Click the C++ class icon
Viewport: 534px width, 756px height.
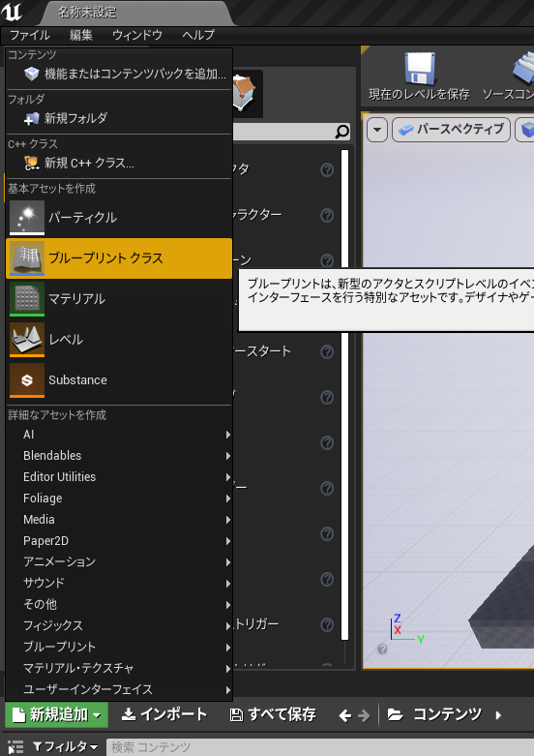click(31, 163)
